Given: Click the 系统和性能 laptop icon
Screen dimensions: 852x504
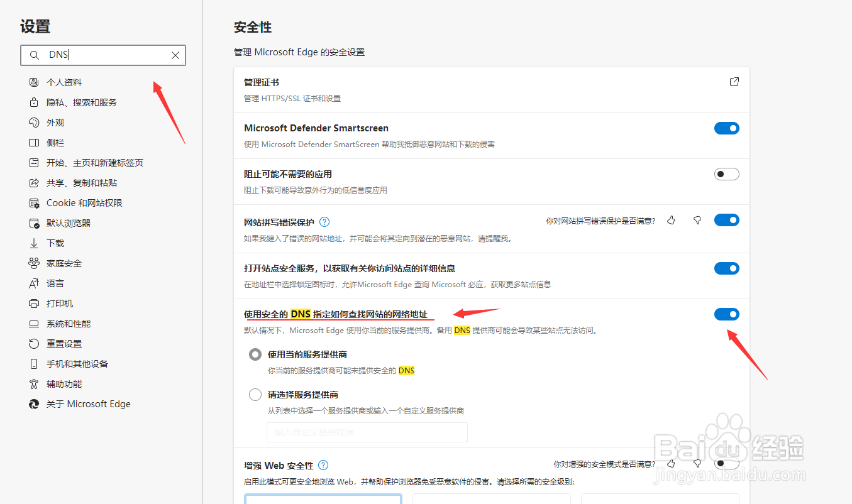Looking at the screenshot, I should click(x=34, y=324).
